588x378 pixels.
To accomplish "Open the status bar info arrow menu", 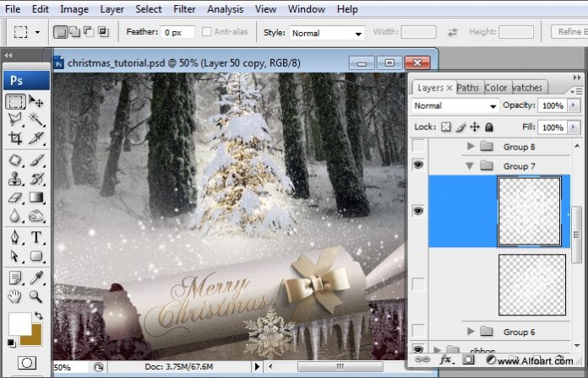I will [257, 366].
